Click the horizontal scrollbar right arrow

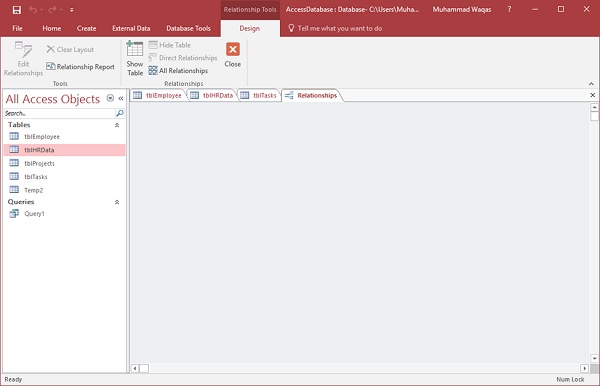[584, 368]
